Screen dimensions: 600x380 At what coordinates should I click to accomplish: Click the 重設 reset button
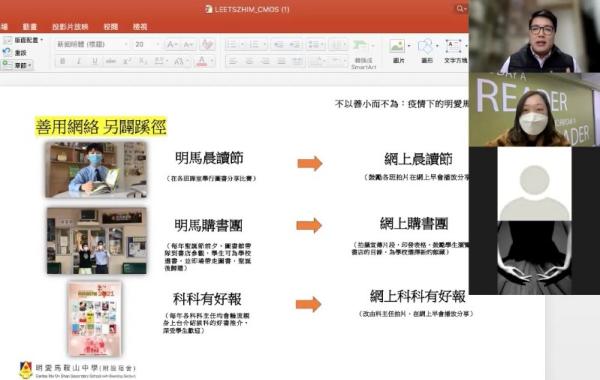tap(15, 53)
